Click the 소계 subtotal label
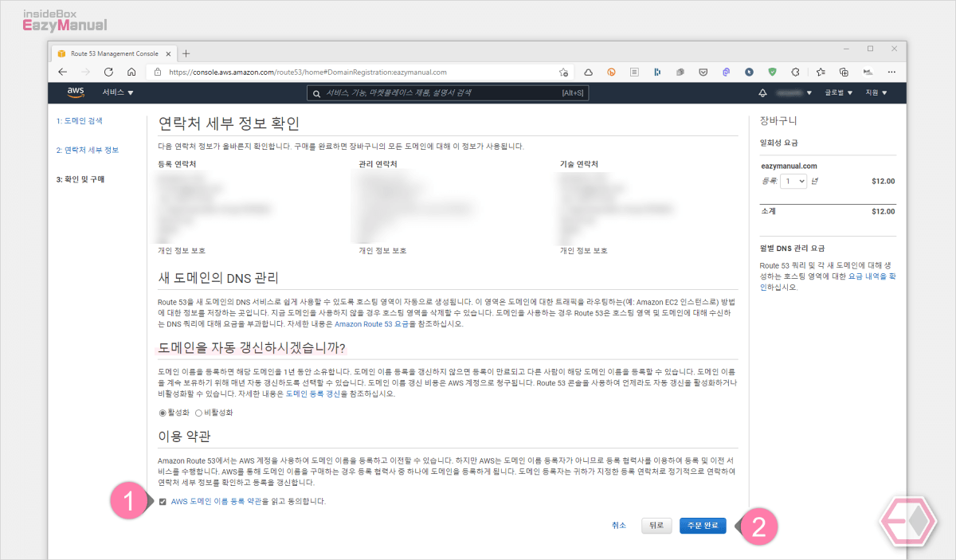The height and width of the screenshot is (560, 956). (769, 211)
